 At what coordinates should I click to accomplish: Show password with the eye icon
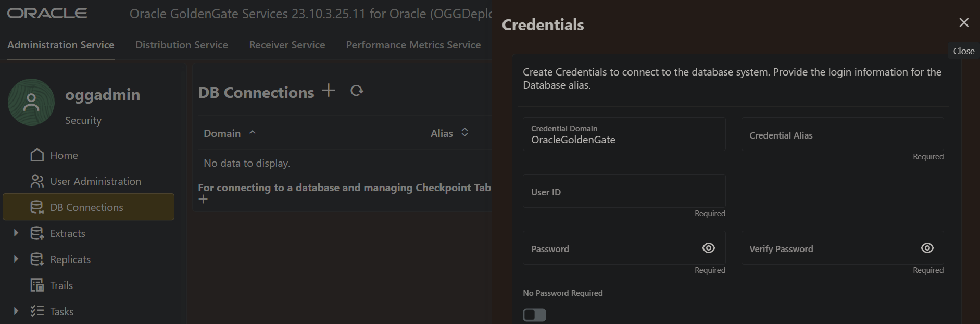708,248
